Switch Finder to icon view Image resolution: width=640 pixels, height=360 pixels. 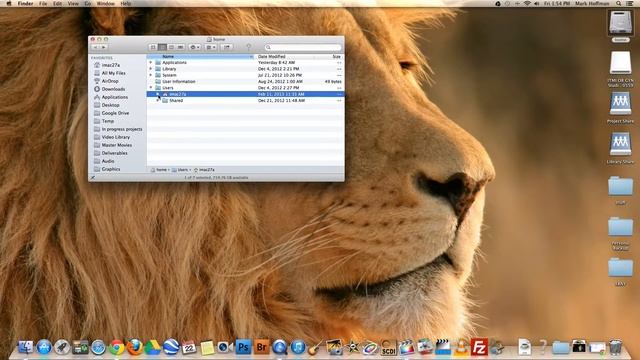pyautogui.click(x=153, y=47)
